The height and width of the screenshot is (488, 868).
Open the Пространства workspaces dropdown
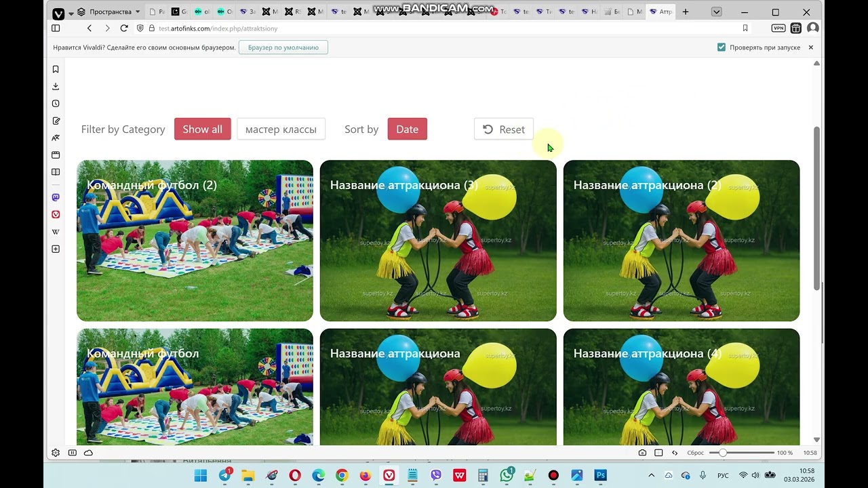point(108,12)
